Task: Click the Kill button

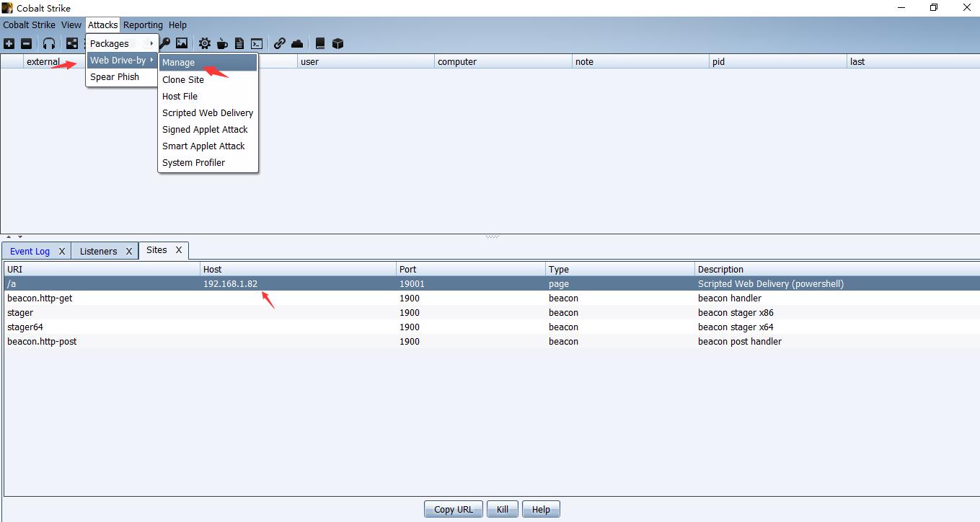Action: (503, 509)
